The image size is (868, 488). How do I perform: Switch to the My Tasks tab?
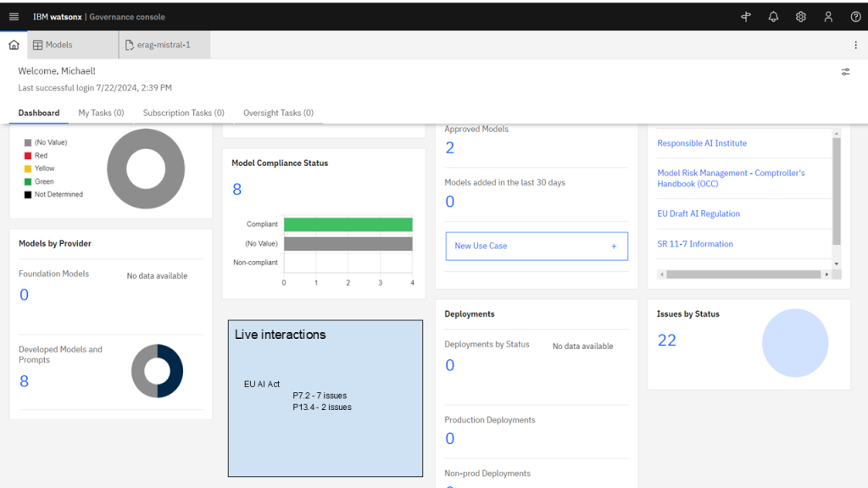pyautogui.click(x=101, y=113)
